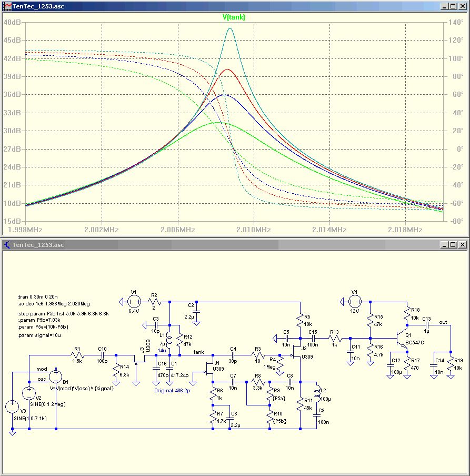470x476 pixels.
Task: Click the 140° phase axis label
Action: [456, 22]
